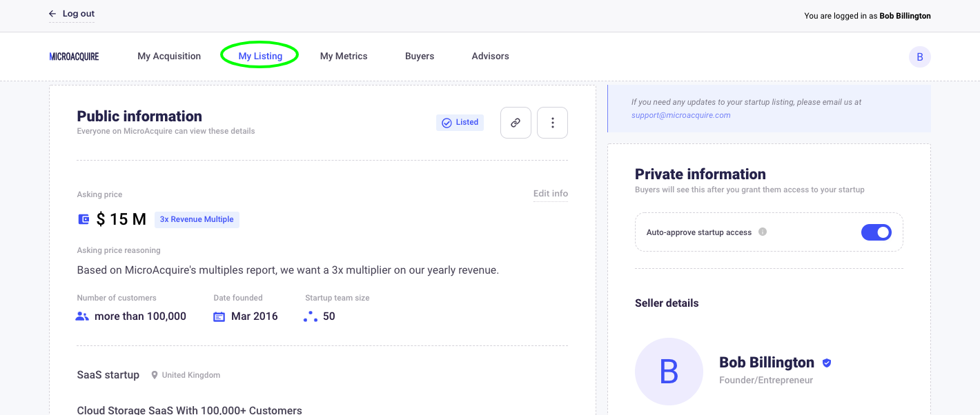Click the Log out link
The width and height of the screenshot is (980, 415).
(x=79, y=14)
